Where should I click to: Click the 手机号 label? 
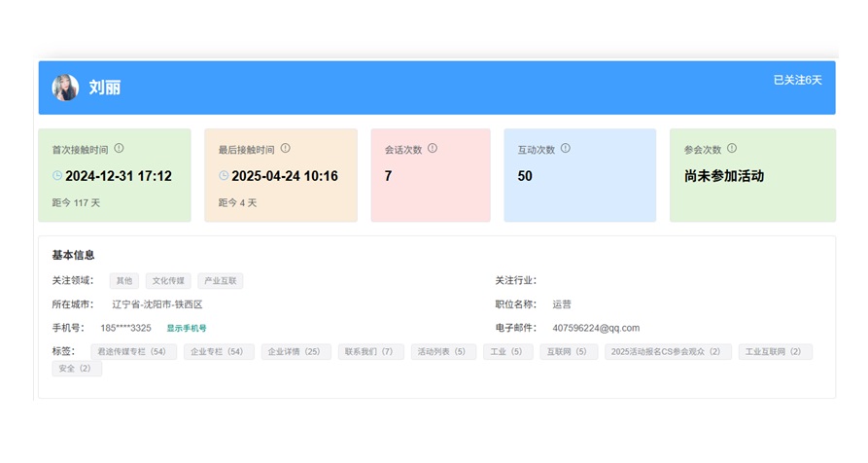coord(69,329)
